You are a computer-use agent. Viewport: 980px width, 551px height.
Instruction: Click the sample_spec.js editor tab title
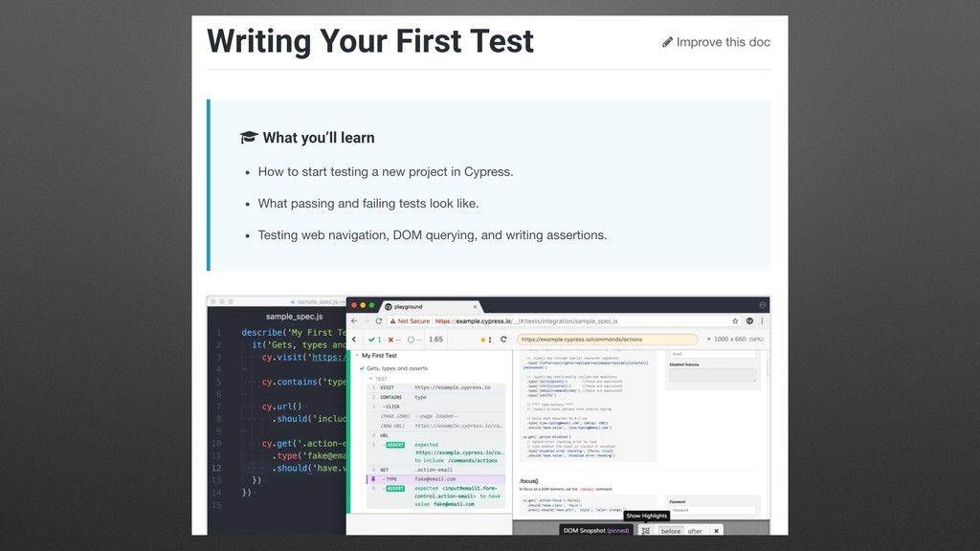295,317
